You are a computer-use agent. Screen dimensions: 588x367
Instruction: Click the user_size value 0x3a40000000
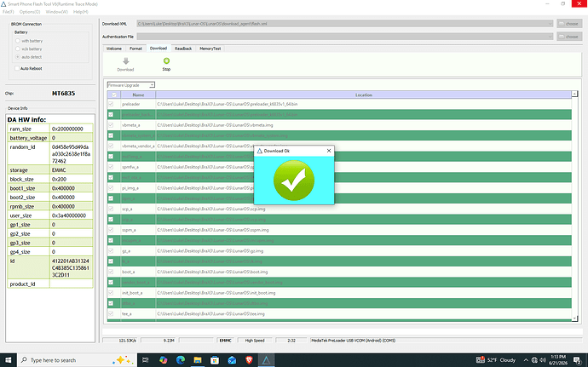[x=69, y=215]
